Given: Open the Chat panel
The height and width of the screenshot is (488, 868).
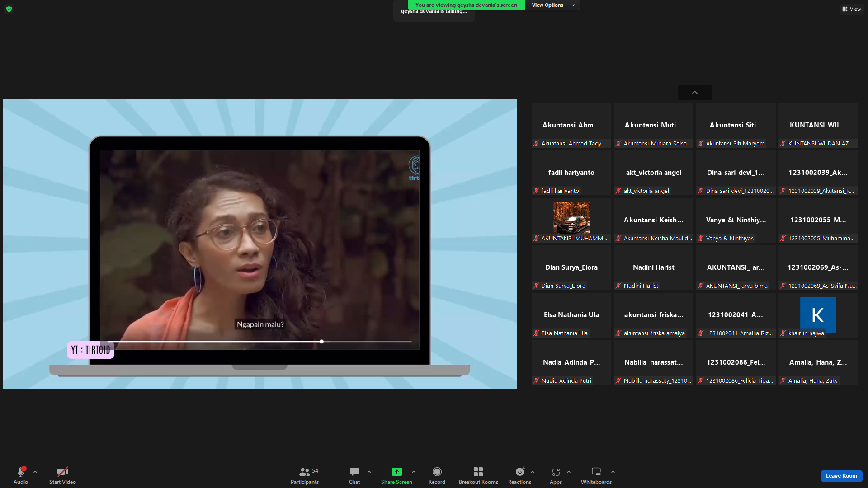Looking at the screenshot, I should pos(354,475).
